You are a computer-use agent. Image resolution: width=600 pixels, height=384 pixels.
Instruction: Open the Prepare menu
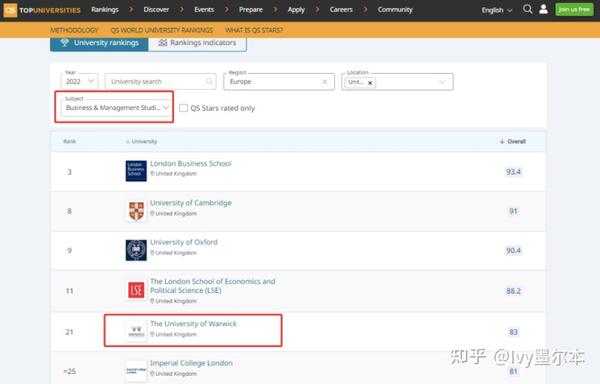[251, 10]
